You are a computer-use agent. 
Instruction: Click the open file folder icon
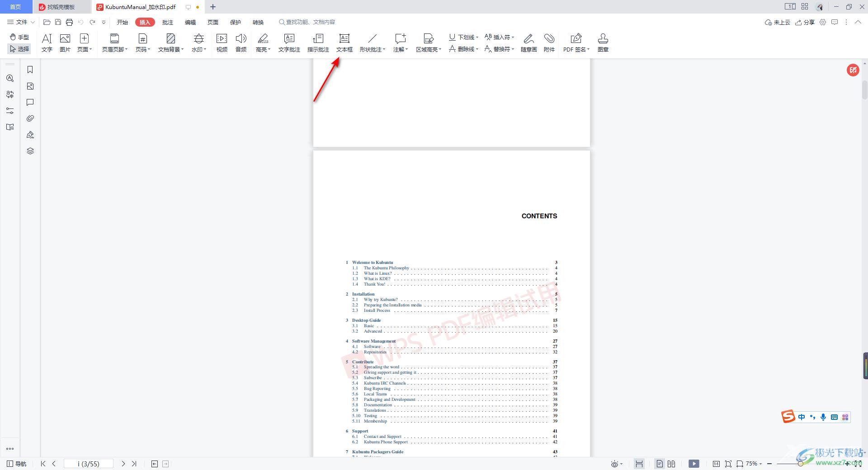47,22
